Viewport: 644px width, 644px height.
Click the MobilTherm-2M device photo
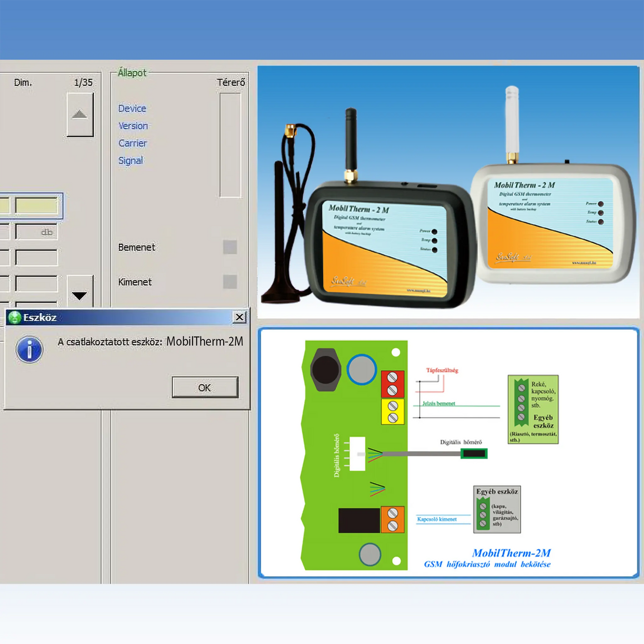448,192
